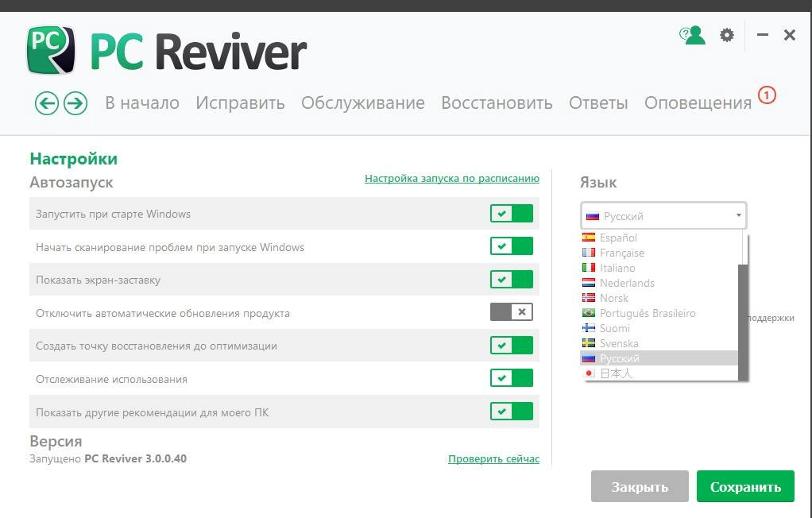
Task: Select Italiano language option
Action: click(x=659, y=268)
